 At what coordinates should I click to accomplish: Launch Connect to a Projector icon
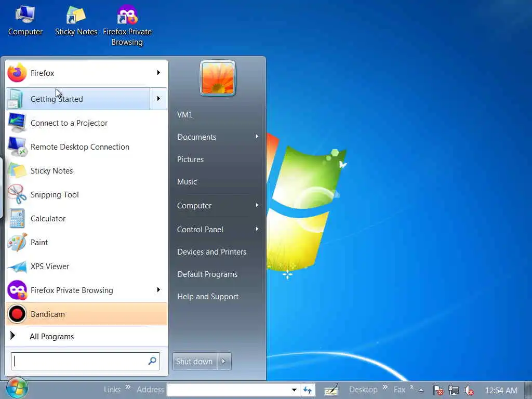[17, 123]
